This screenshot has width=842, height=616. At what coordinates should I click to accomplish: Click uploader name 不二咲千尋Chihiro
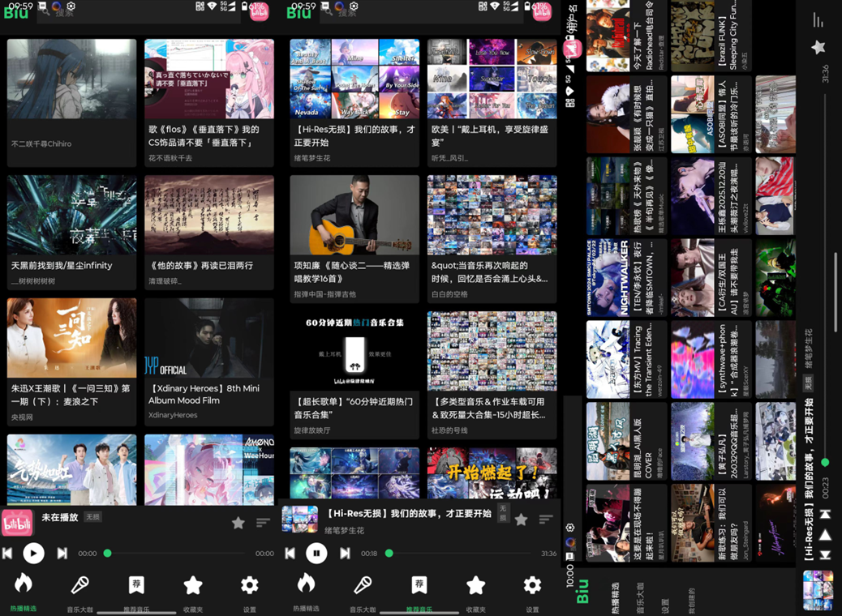(41, 144)
